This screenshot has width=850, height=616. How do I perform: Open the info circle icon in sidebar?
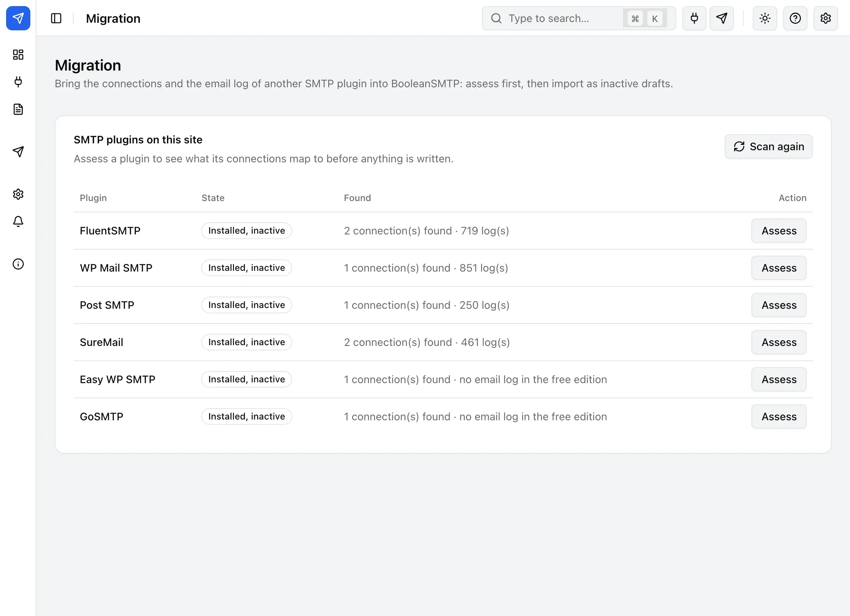(x=18, y=264)
